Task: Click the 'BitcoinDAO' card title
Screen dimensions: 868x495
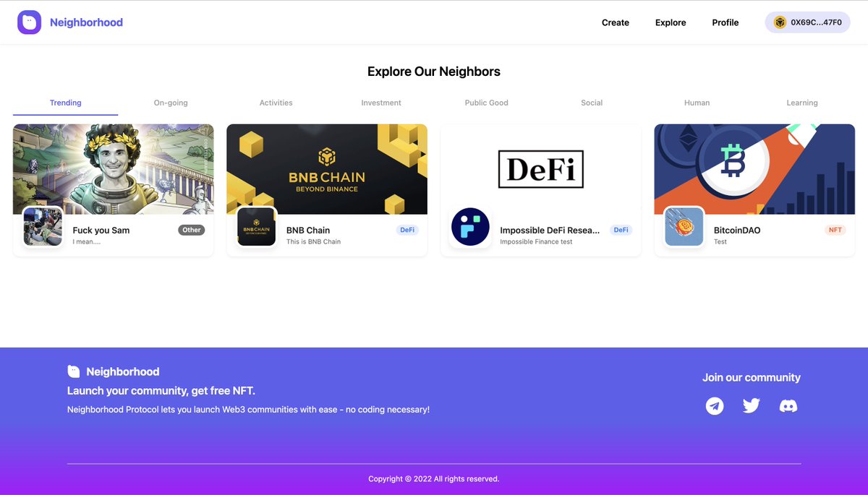Action: [737, 231]
